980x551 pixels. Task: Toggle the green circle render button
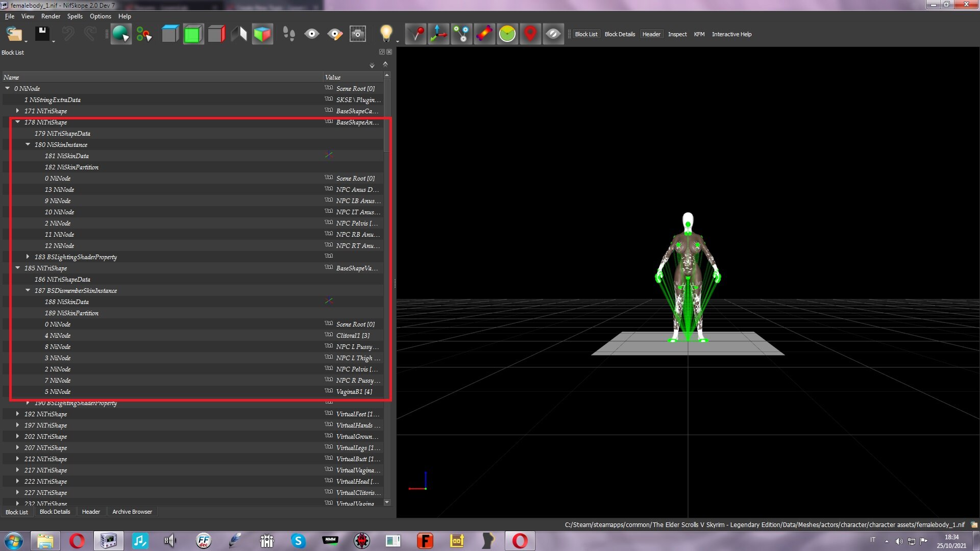pos(507,34)
